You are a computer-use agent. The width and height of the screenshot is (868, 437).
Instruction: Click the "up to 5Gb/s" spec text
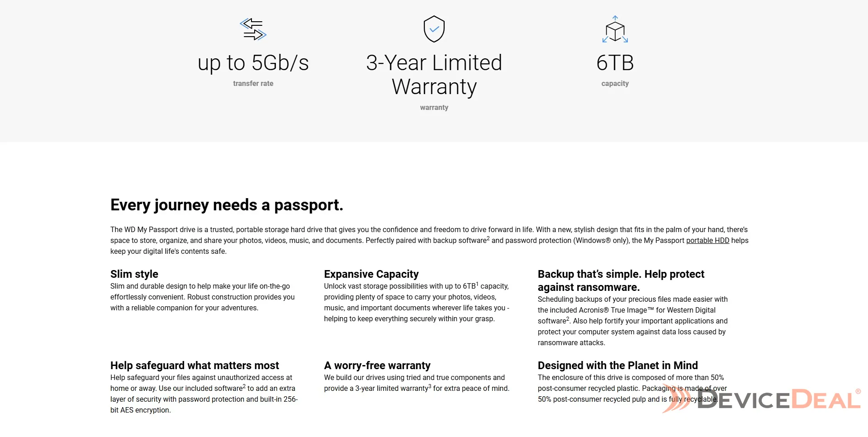click(x=253, y=63)
